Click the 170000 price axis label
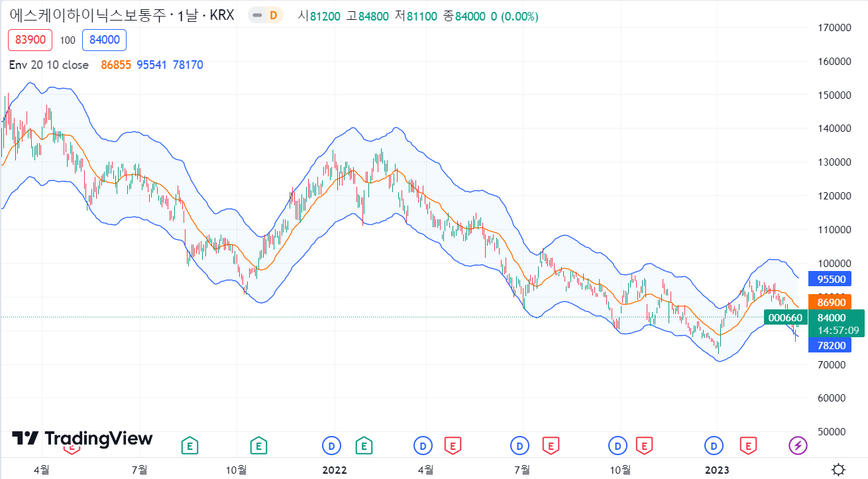Image resolution: width=868 pixels, height=479 pixels. 834,28
